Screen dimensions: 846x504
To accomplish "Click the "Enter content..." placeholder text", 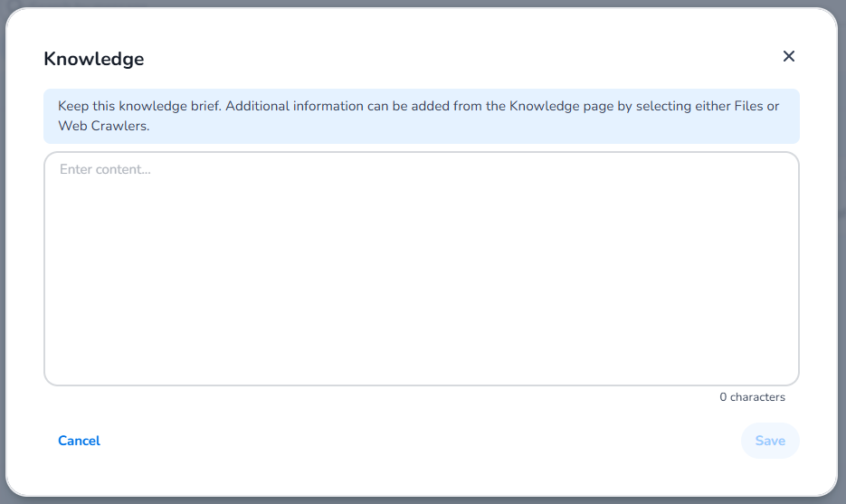I will [x=105, y=169].
